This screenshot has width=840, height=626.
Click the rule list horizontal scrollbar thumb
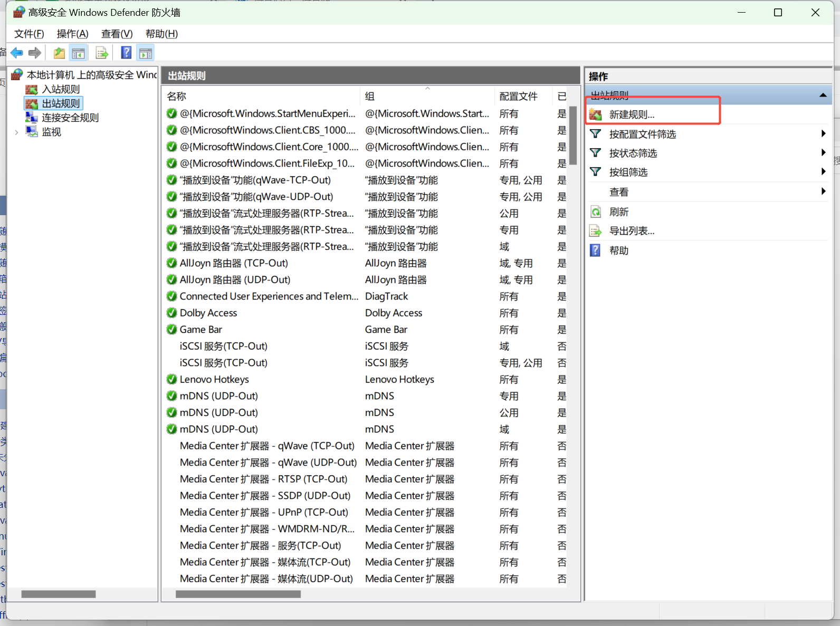coord(238,594)
